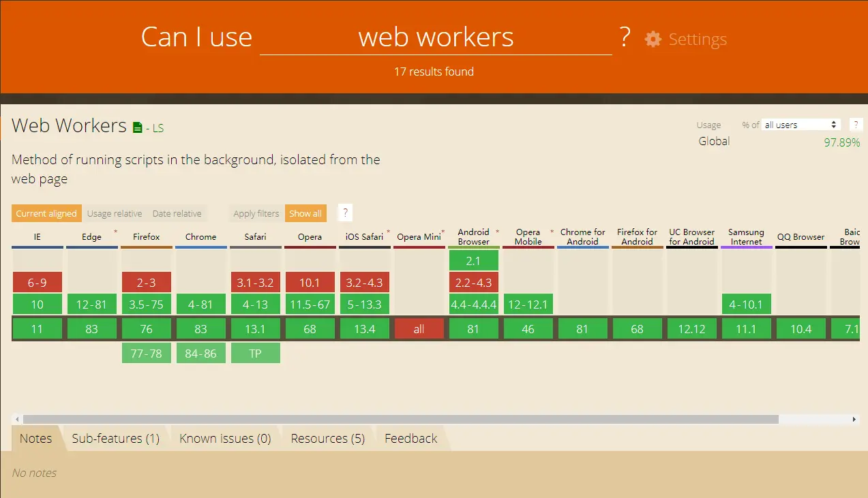Click the QQ Browser 10.4 cell
The image size is (868, 498).
801,329
